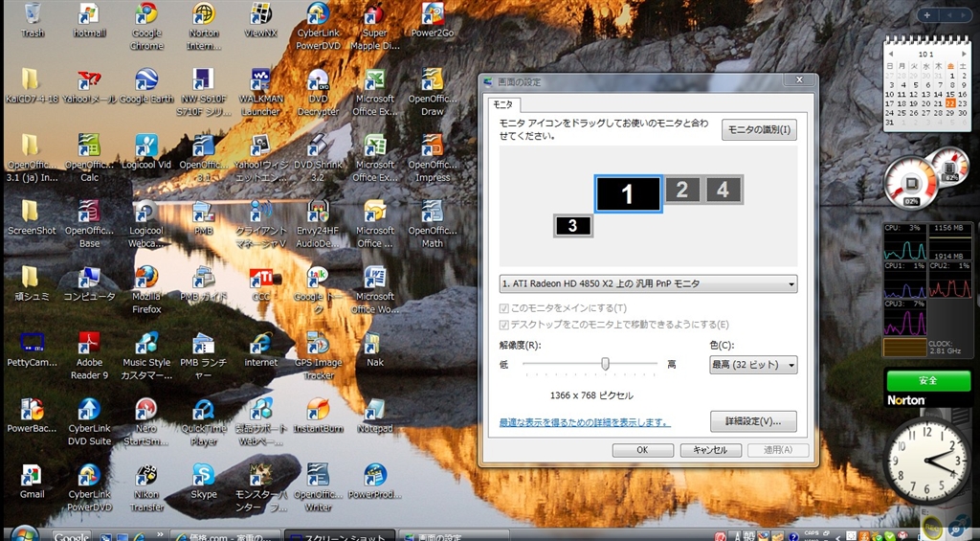Viewport: 980px width, 541px height.
Task: Click the analog clock sidebar gadget
Action: pyautogui.click(x=927, y=461)
